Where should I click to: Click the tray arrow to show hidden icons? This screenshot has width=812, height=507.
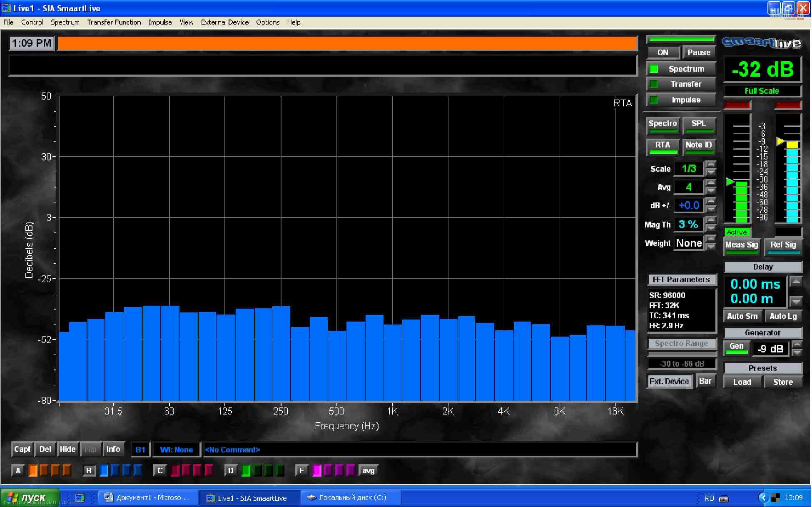pos(763,498)
